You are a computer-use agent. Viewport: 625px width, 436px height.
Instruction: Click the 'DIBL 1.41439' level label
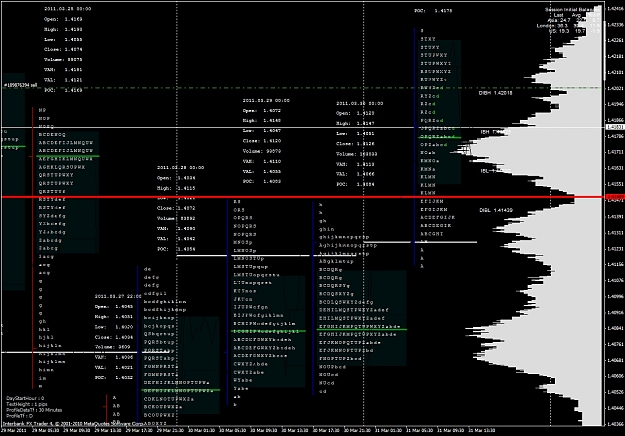tap(496, 210)
